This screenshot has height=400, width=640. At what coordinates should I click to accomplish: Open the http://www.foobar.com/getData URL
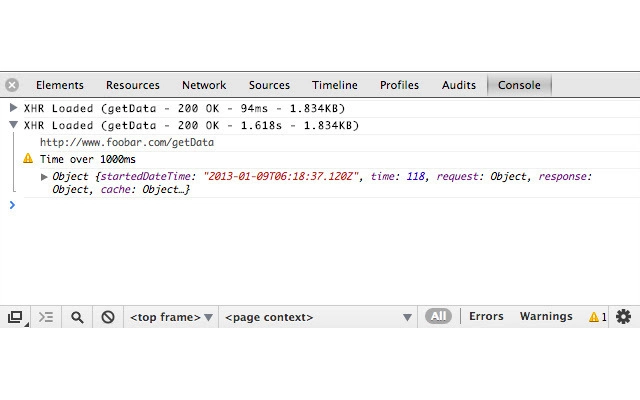(127, 142)
